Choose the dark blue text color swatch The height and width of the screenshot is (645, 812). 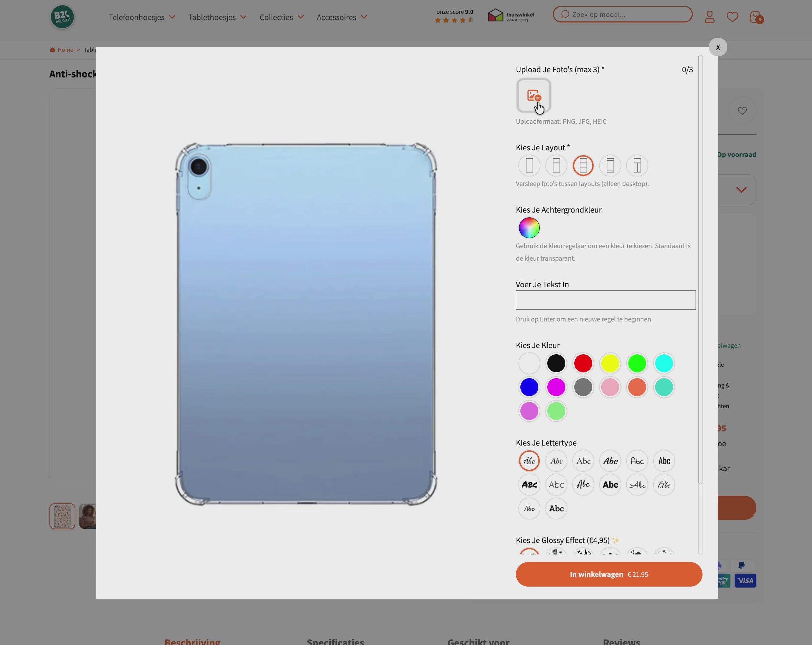point(529,387)
